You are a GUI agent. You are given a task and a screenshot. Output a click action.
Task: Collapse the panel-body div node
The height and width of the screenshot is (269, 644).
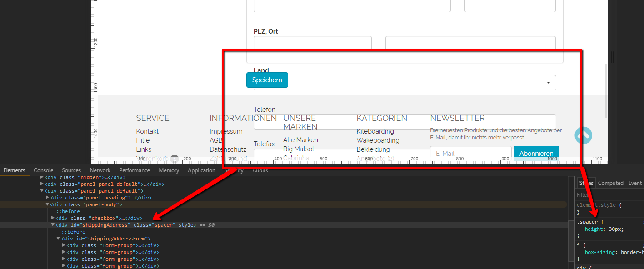[48, 204]
